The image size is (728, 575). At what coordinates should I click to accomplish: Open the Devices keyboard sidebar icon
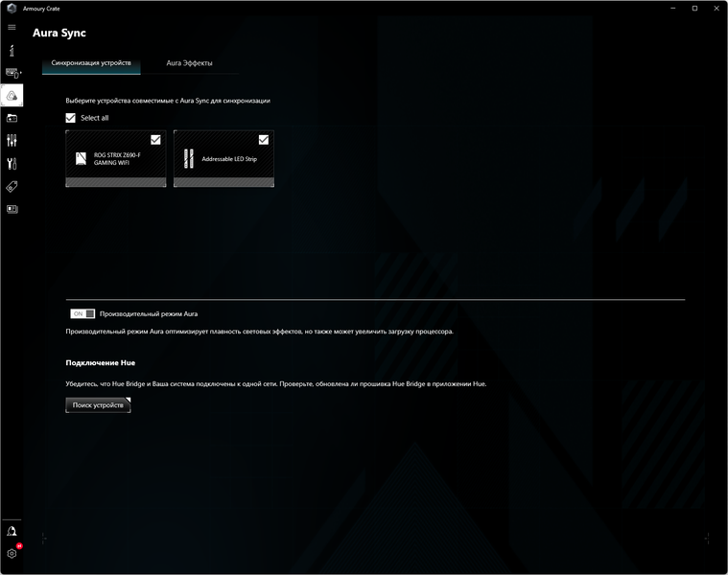[x=13, y=73]
